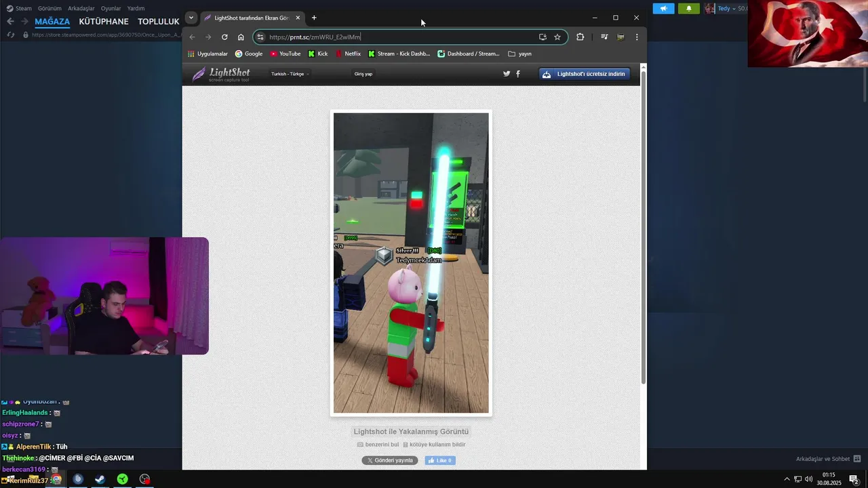Close the LightShot browser tab

[298, 18]
